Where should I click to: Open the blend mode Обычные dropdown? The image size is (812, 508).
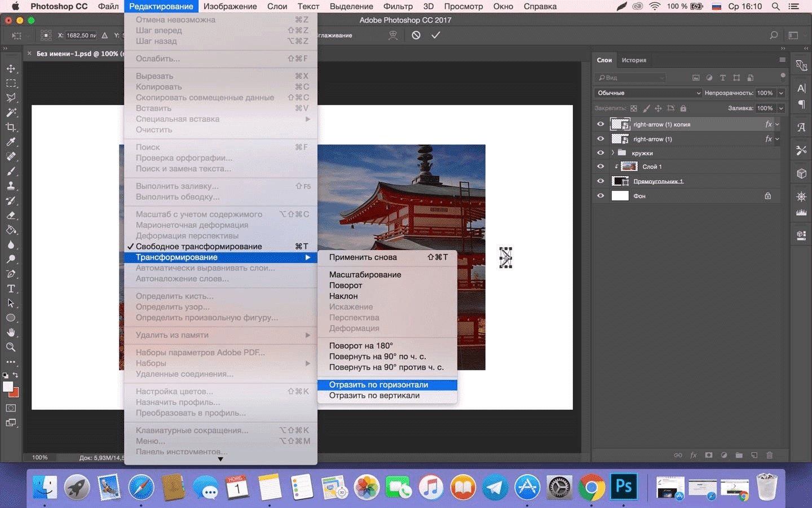tap(648, 93)
